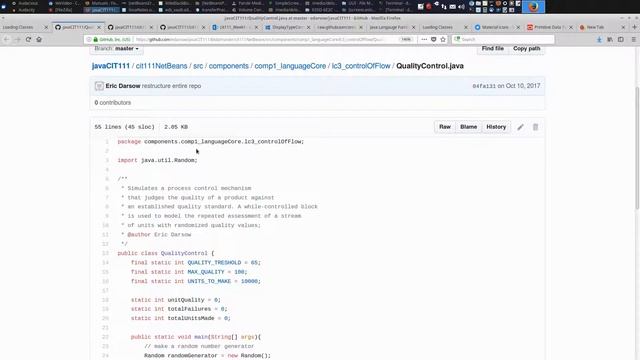Click Eric Darsow's avatar thumbnail
640x360 pixels.
[x=99, y=86]
